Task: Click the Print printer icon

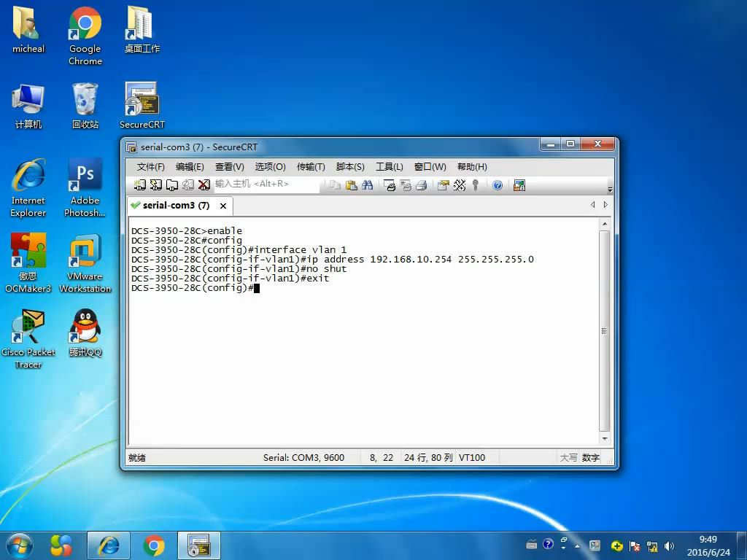Action: click(421, 185)
